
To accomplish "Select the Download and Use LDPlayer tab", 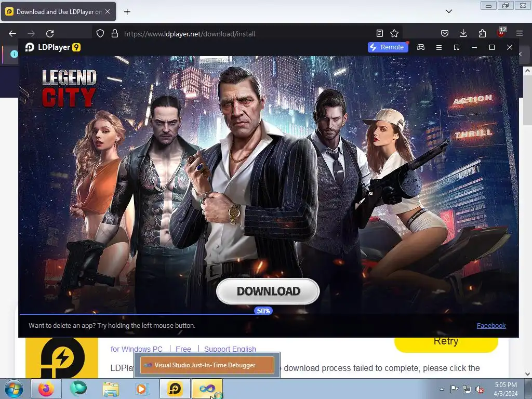I will [58, 11].
